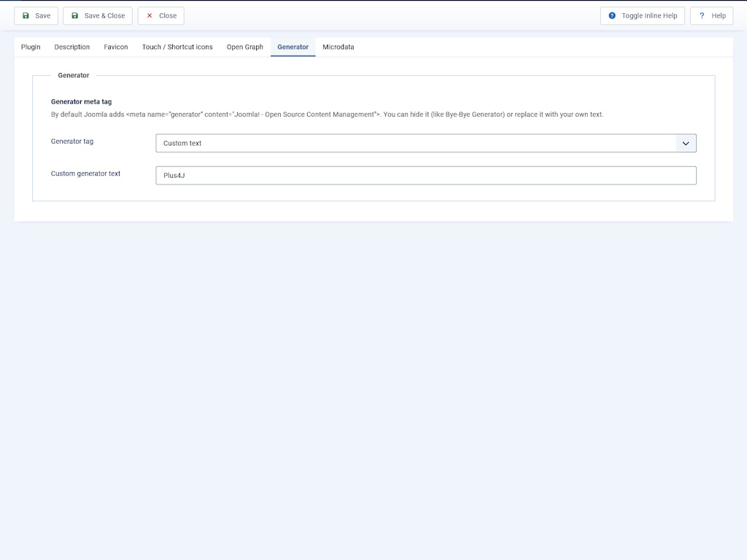Image resolution: width=747 pixels, height=560 pixels.
Task: Open the Description tab
Action: pos(72,47)
